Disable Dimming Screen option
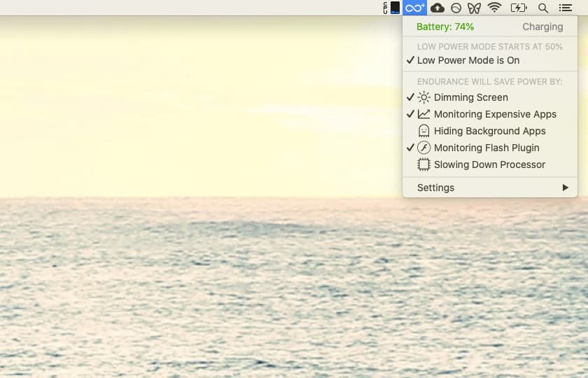The image size is (588, 378). click(490, 97)
